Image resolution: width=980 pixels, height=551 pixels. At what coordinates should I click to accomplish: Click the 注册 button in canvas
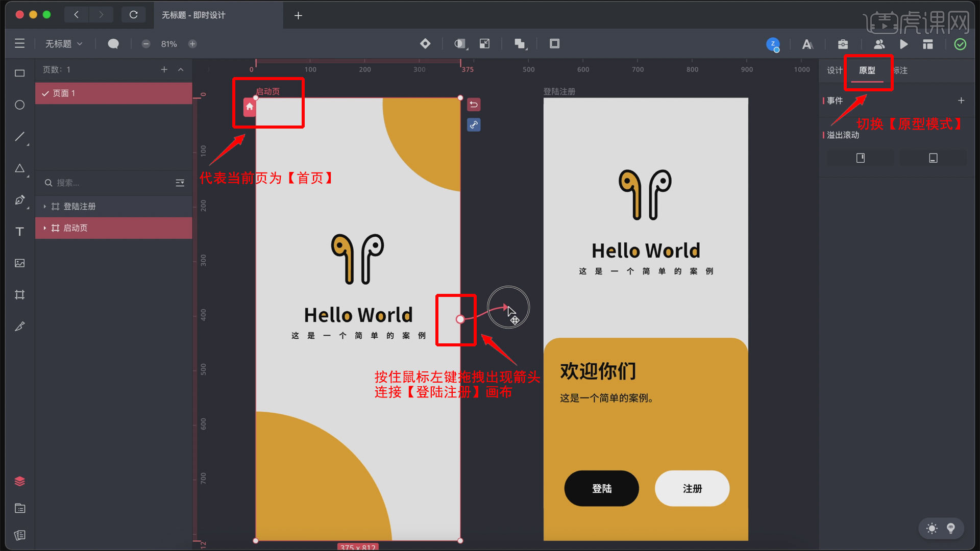click(x=692, y=489)
